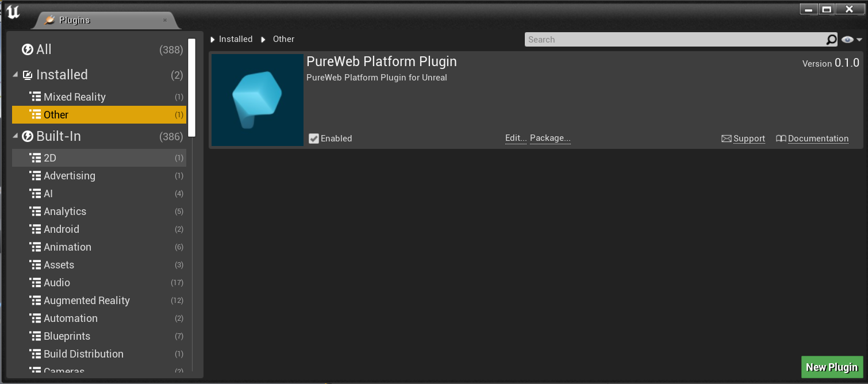868x384 pixels.
Task: Select Mixed Reality category
Action: (99, 97)
